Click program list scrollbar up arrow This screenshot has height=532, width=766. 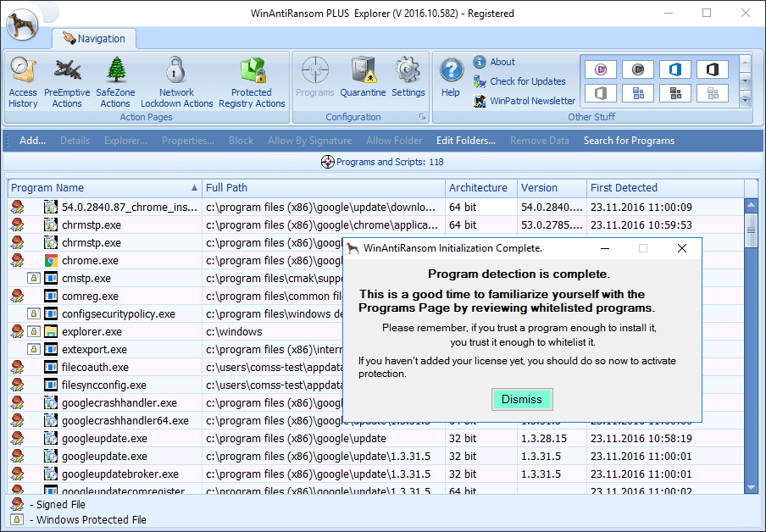pyautogui.click(x=751, y=205)
